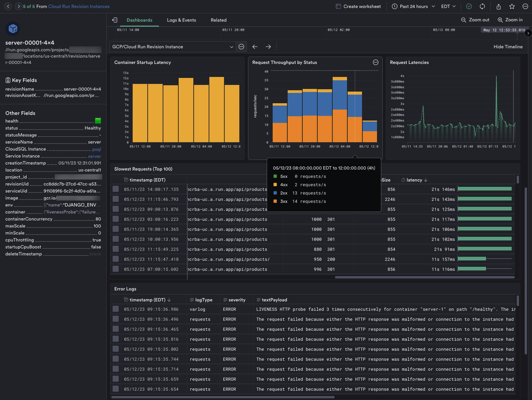Open server Service Instance link
The image size is (532, 400).
click(94, 156)
